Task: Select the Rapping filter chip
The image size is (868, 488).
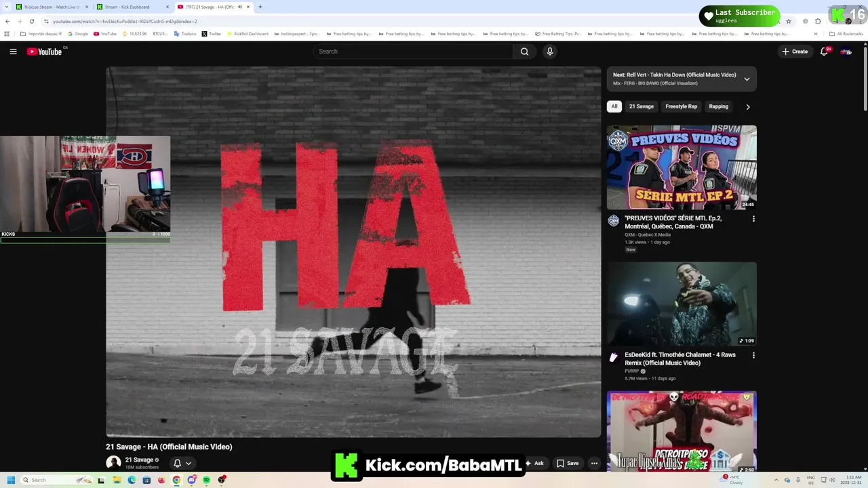Action: (x=718, y=106)
